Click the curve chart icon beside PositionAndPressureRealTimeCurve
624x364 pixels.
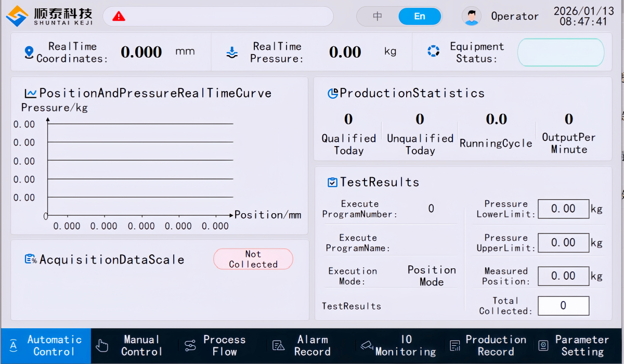coord(31,94)
